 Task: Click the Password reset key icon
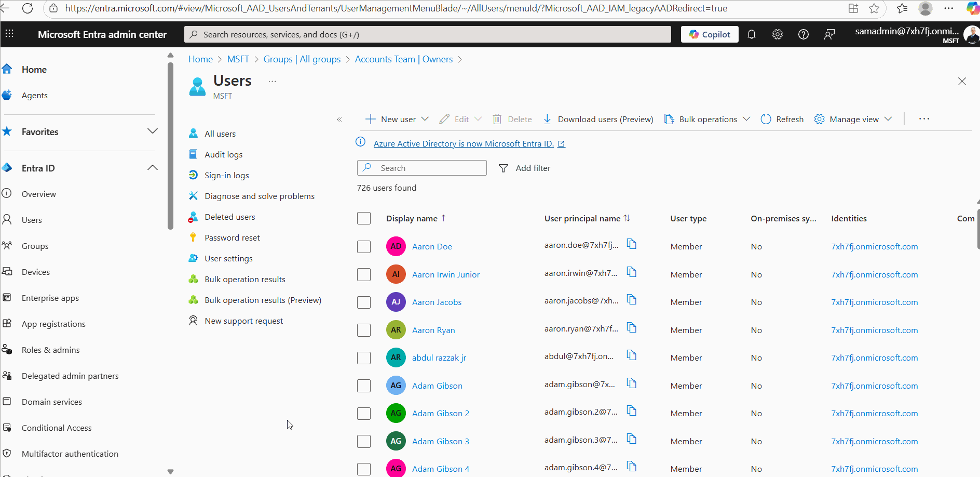point(193,237)
